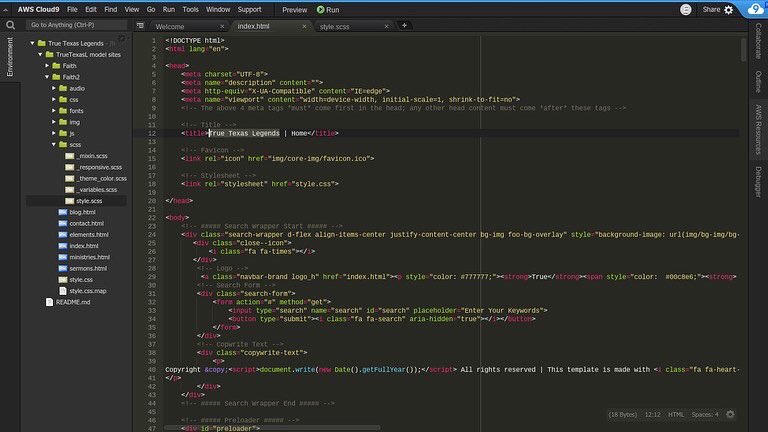Screen dimensions: 768x432
Task: Open the Go menu
Action: (x=151, y=9)
